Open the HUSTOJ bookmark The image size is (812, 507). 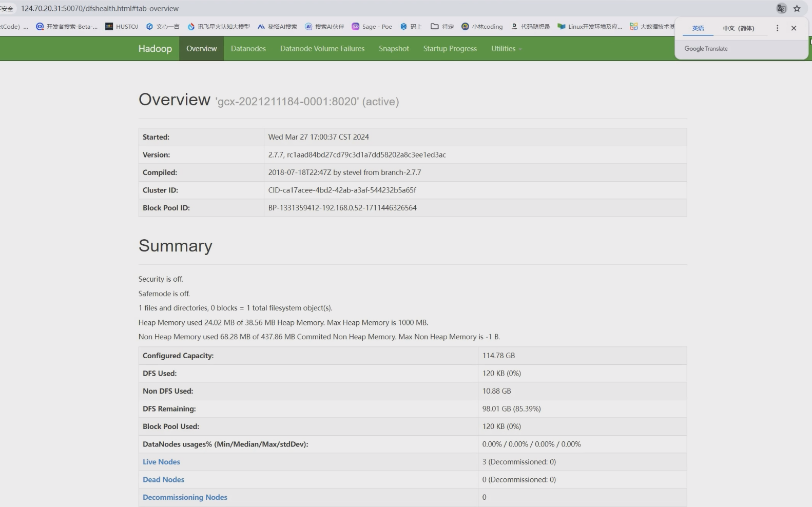[122, 27]
